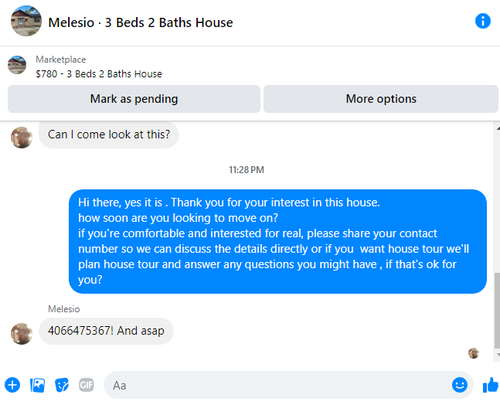Click the seen-by avatar below the messages
Viewport: 500px width, 405px height.
click(x=473, y=353)
